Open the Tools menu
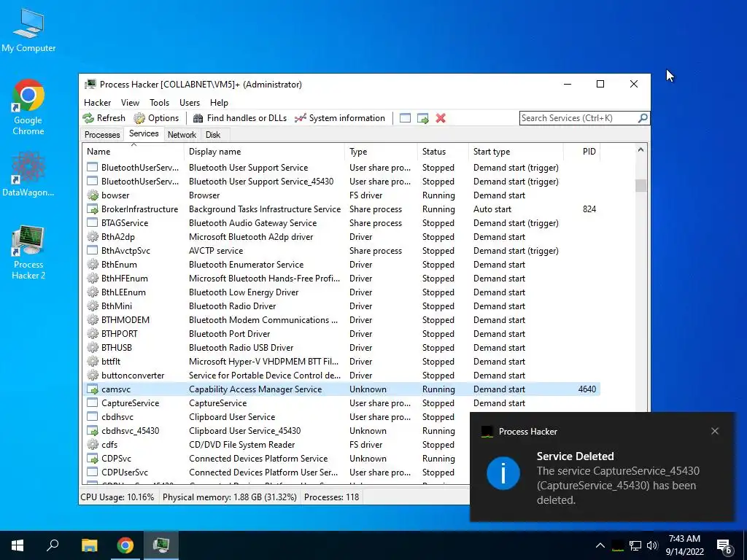 [159, 102]
